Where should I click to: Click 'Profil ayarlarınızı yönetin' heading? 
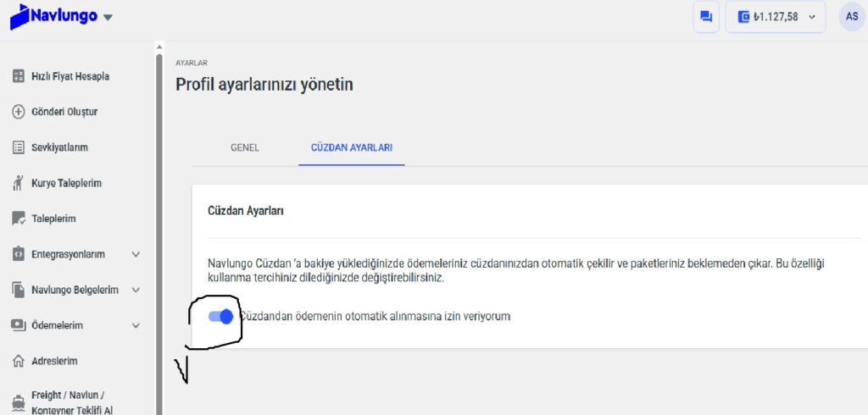(x=264, y=85)
